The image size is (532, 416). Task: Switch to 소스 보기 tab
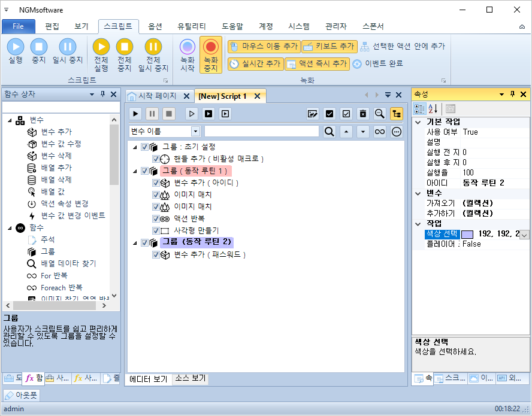191,378
